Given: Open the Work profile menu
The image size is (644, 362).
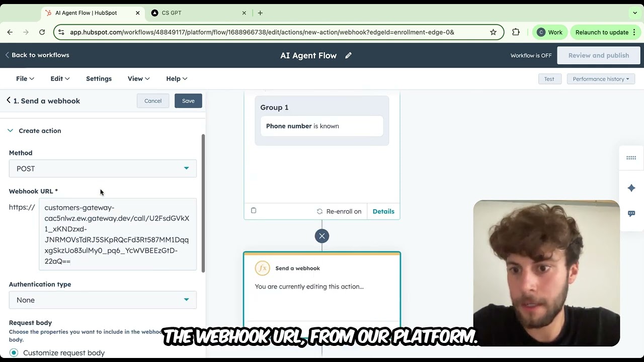Looking at the screenshot, I should click(550, 32).
